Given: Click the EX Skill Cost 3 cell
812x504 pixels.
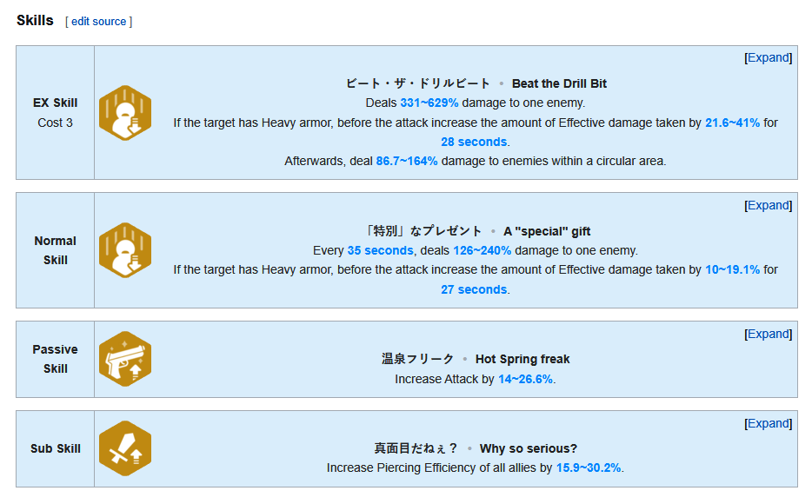Looking at the screenshot, I should coord(55,113).
